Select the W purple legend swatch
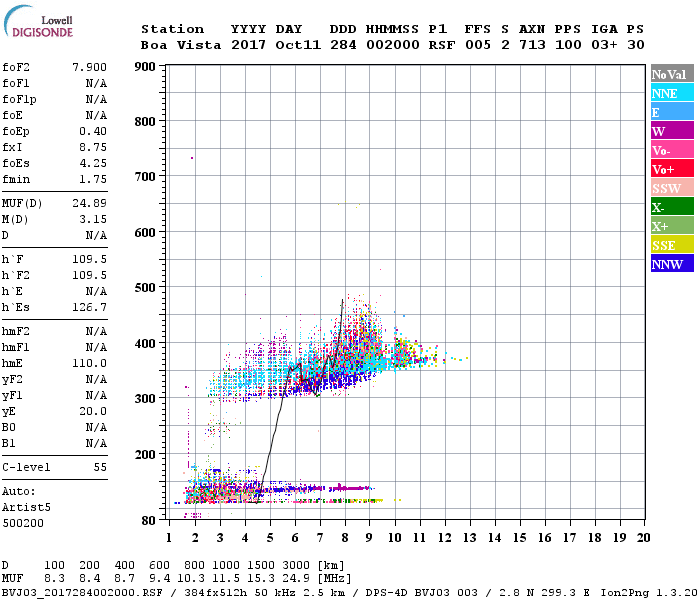This screenshot has height=600, width=700. tap(671, 131)
